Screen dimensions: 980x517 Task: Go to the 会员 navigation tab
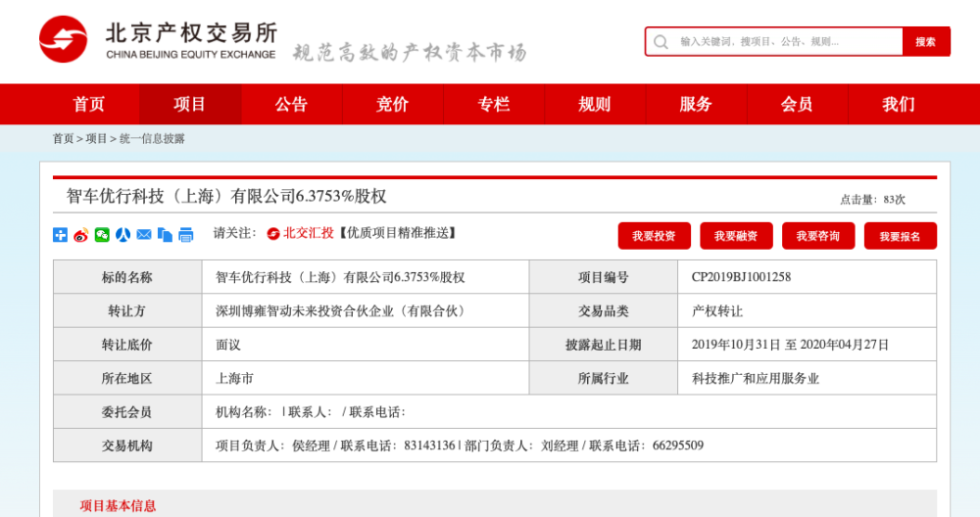click(797, 104)
